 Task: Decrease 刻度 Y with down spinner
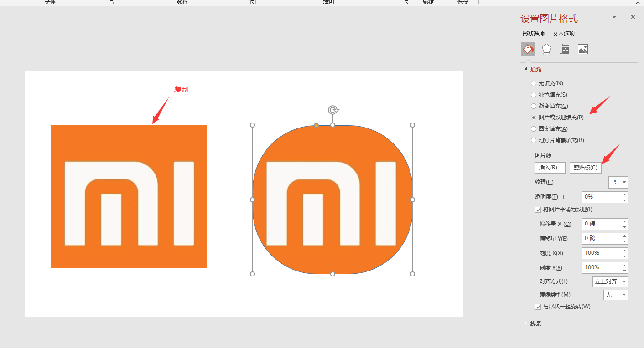(x=624, y=270)
